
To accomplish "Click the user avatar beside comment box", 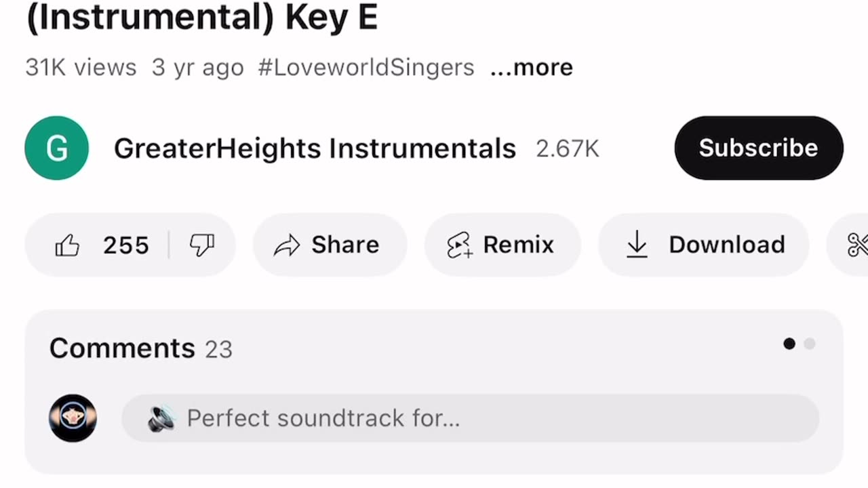I will 73,418.
